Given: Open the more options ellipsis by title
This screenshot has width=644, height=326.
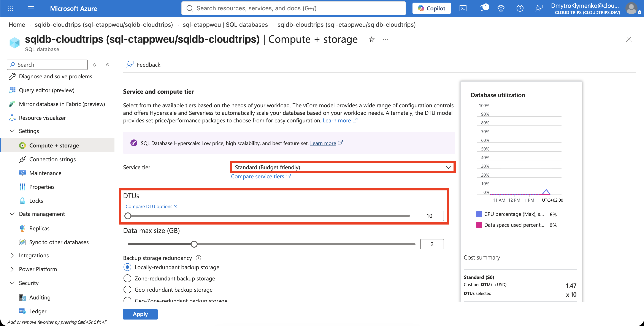Looking at the screenshot, I should click(x=385, y=39).
